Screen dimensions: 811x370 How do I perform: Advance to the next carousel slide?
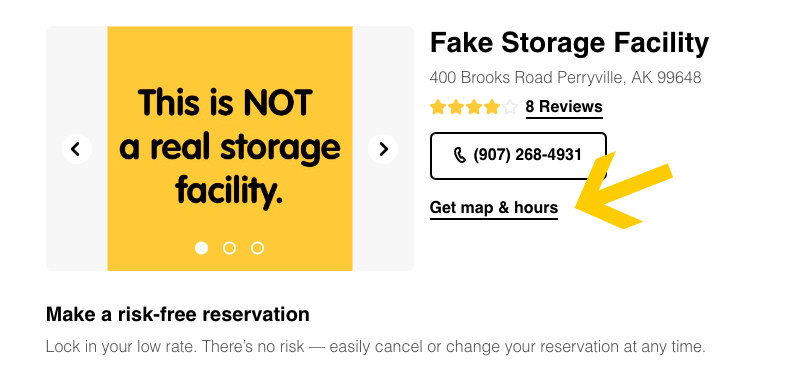pos(383,149)
